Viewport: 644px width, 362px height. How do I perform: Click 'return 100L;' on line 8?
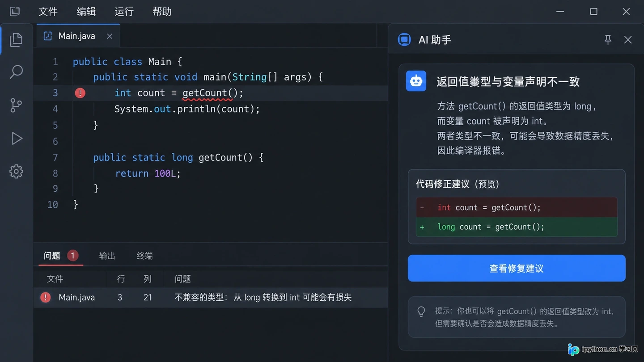click(x=148, y=173)
